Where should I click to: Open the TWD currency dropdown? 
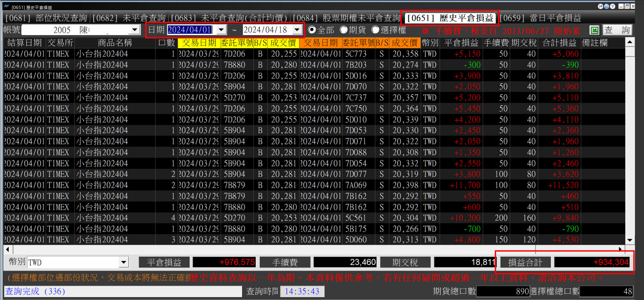(124, 262)
